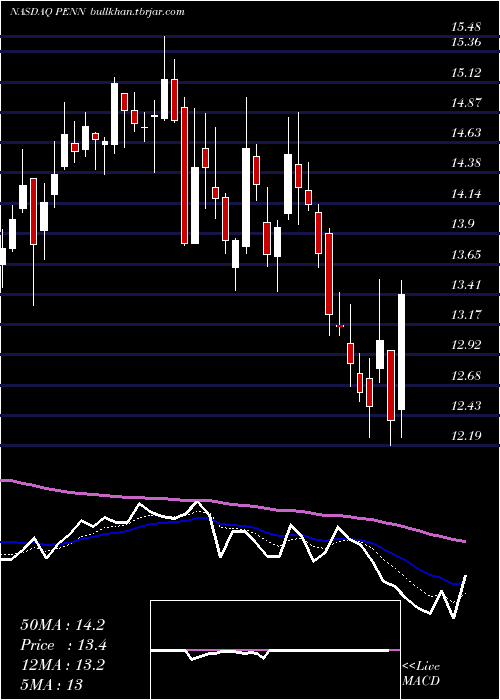This screenshot has width=500, height=700.
Task: Click the 15.36 price label
Action: click(x=466, y=42)
